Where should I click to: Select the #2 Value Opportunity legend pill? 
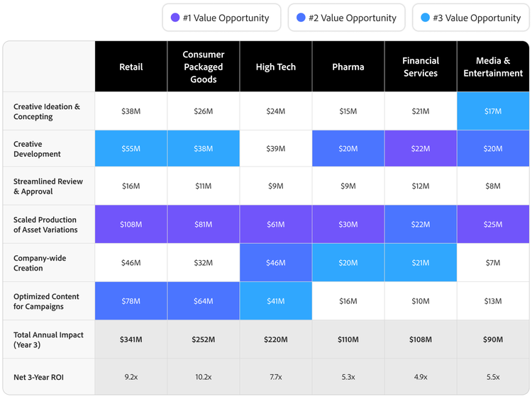[346, 18]
